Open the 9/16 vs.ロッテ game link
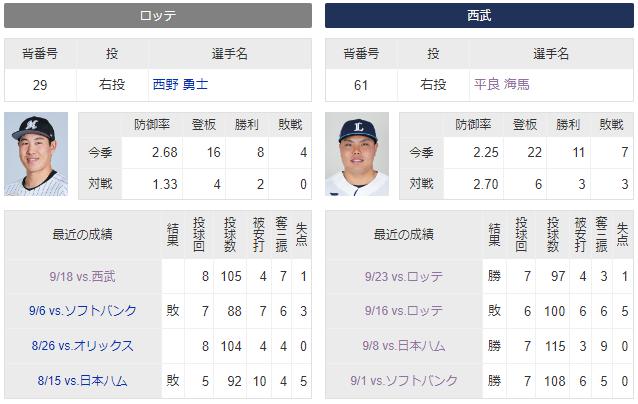 click(404, 311)
